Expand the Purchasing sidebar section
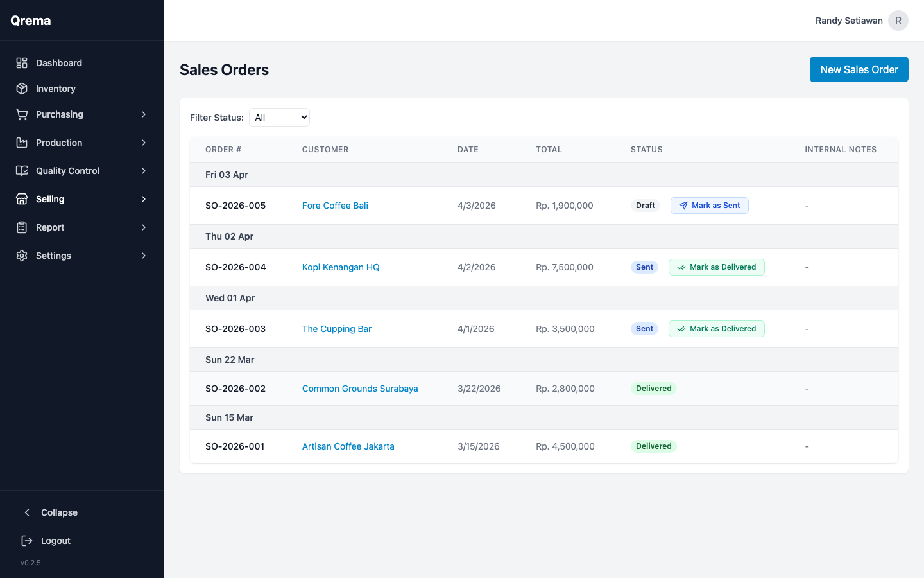 (144, 114)
